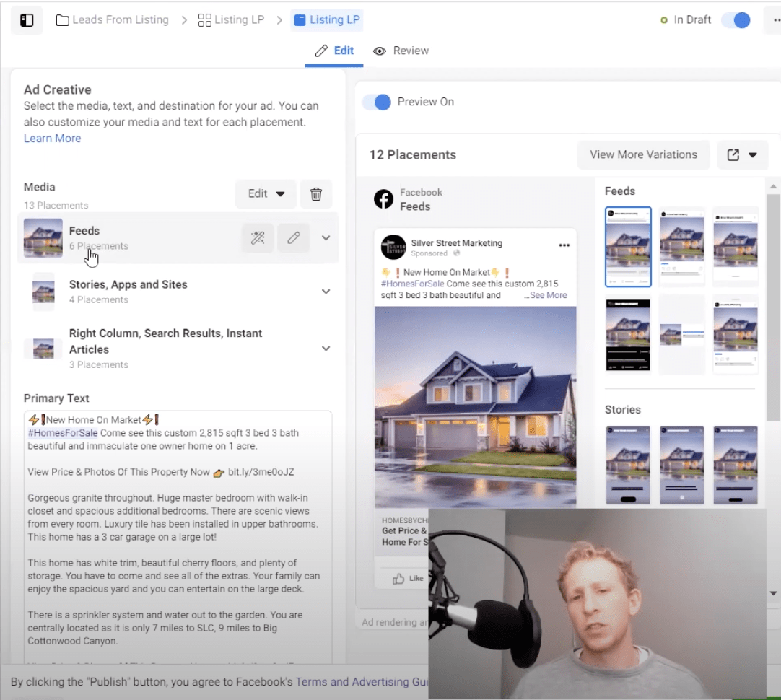Open the Terms and Advertising Guidelines link
The width and height of the screenshot is (781, 700).
(x=362, y=681)
